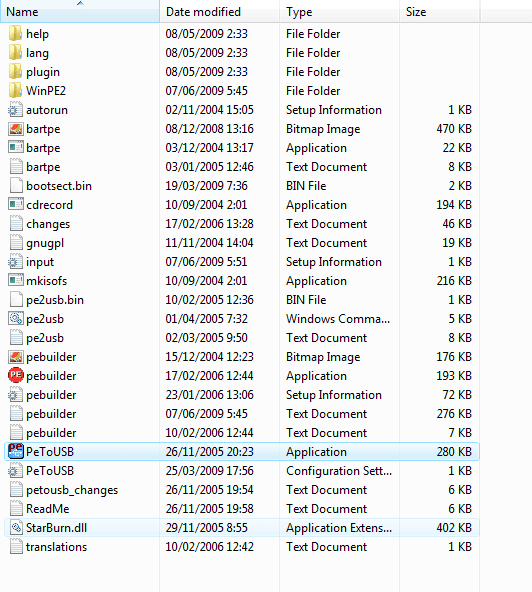Click the PeToUSB configuration settings icon
The image size is (532, 592).
pyautogui.click(x=15, y=471)
